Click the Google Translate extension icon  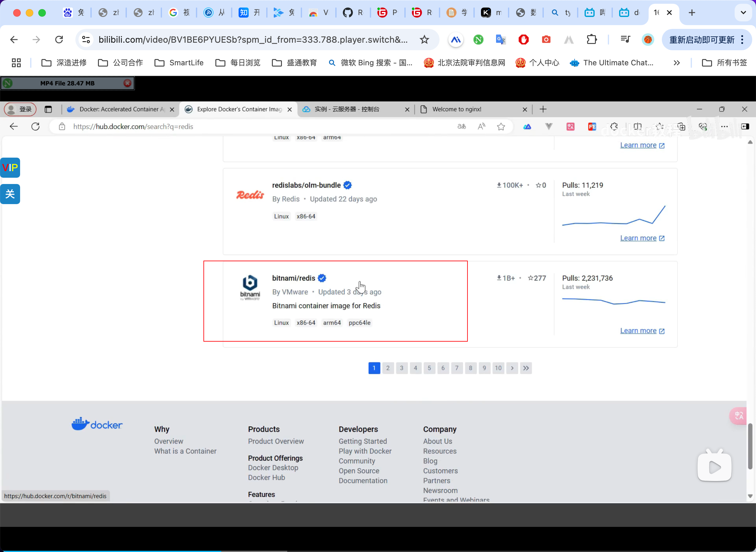coord(500,40)
